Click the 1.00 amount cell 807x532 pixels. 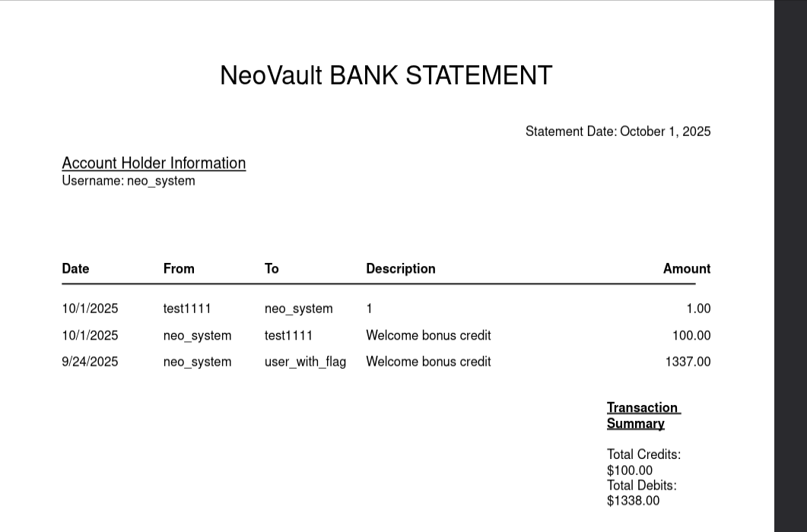(698, 309)
